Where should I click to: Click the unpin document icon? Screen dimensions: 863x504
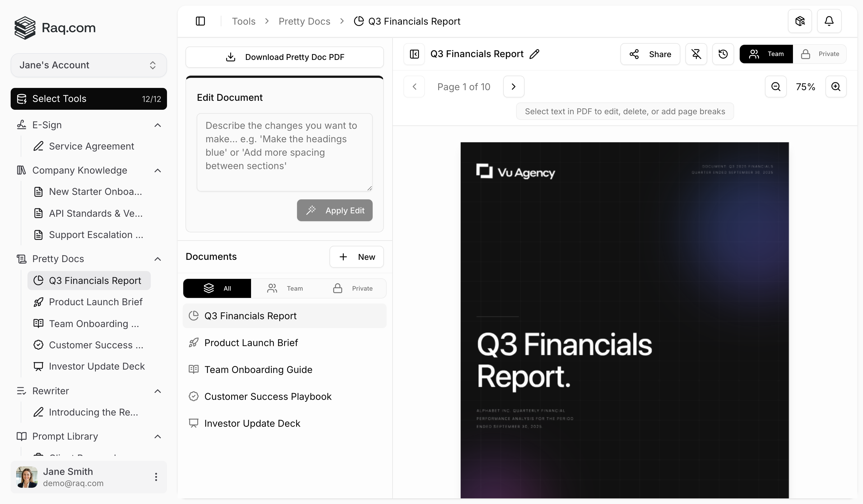[x=696, y=54]
